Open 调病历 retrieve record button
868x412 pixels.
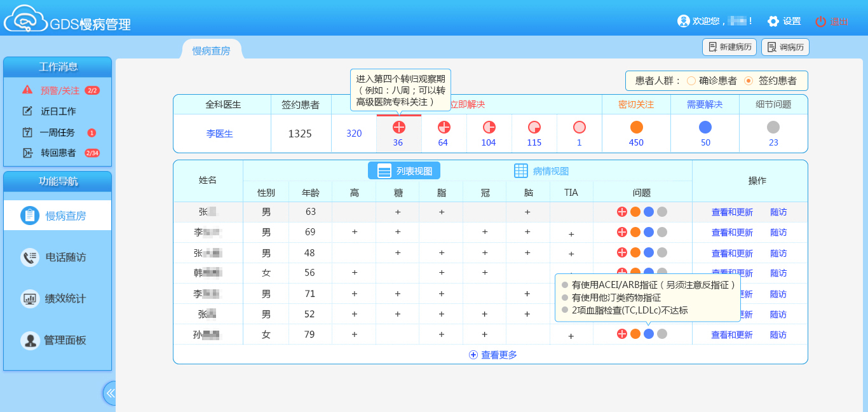pos(785,47)
